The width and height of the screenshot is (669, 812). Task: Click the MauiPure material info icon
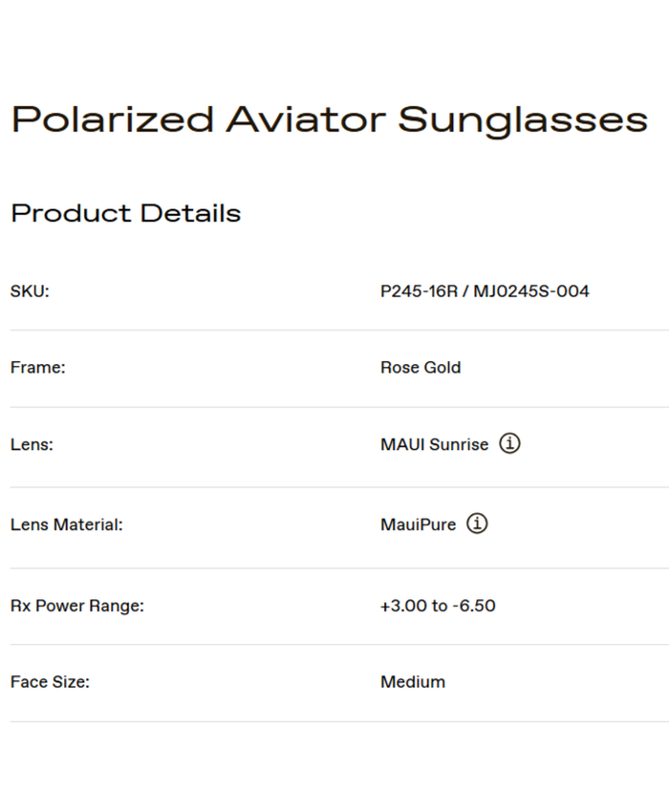[x=477, y=524]
